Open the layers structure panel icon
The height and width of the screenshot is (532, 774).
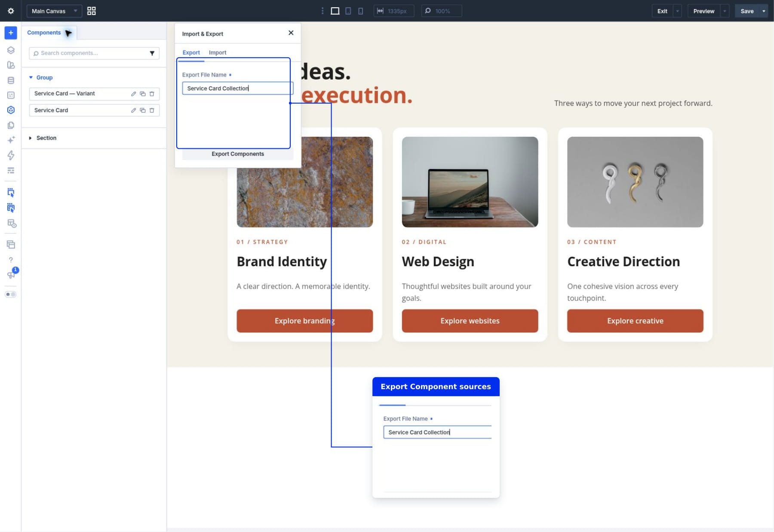point(11,50)
